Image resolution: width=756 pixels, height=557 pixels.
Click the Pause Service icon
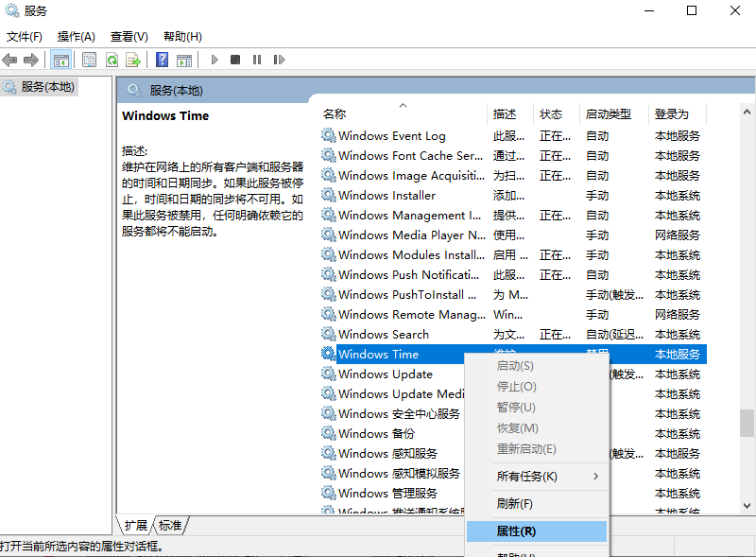257,59
